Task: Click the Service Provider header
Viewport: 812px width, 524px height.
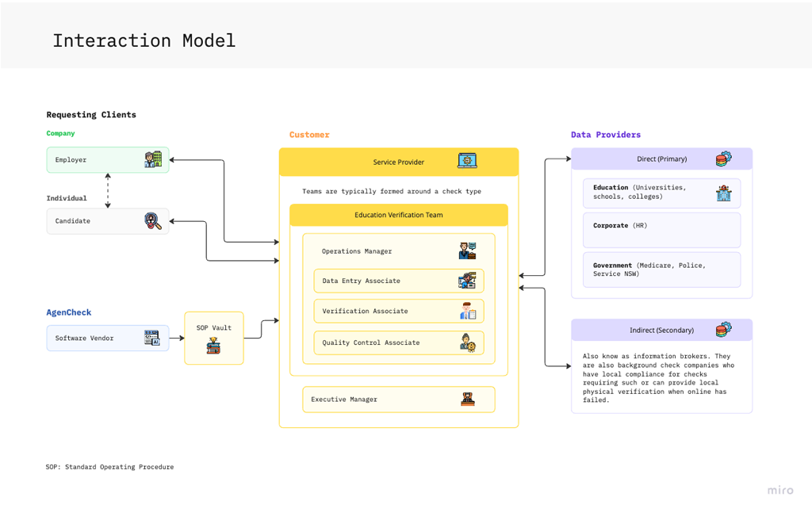Action: pos(399,162)
